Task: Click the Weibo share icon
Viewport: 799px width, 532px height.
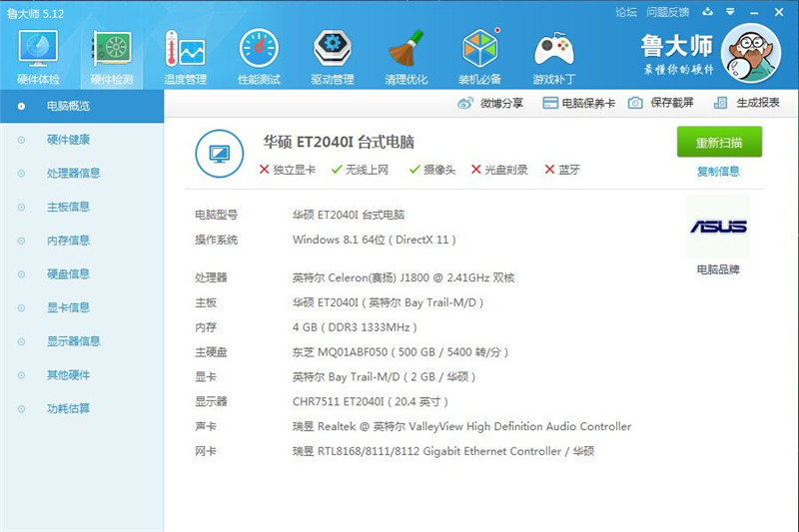Action: coord(465,104)
